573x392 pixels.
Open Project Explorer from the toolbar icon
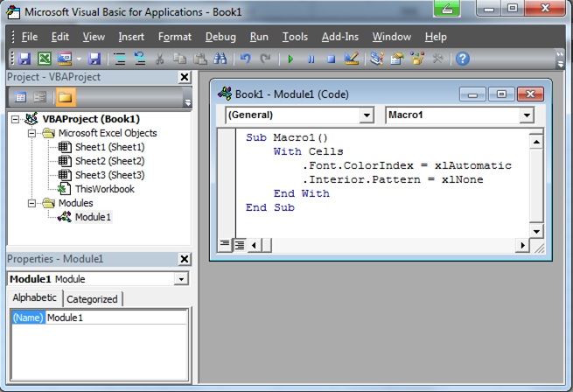click(x=377, y=59)
